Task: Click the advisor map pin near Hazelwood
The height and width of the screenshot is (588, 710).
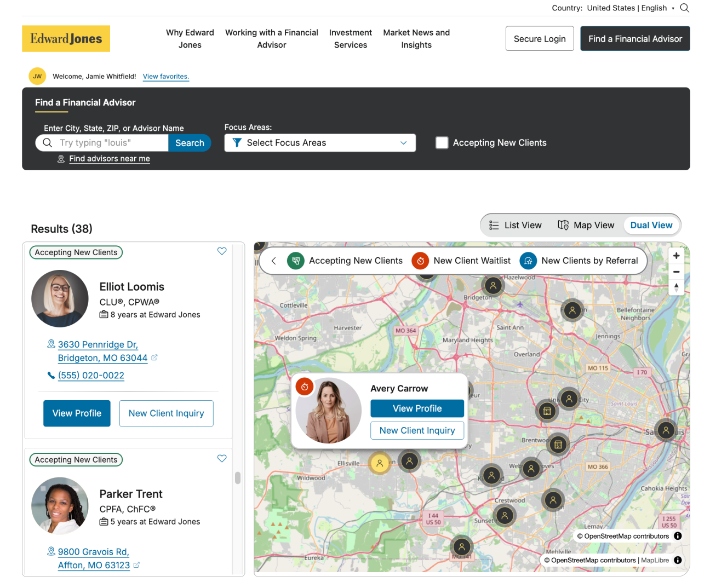Action: [493, 285]
